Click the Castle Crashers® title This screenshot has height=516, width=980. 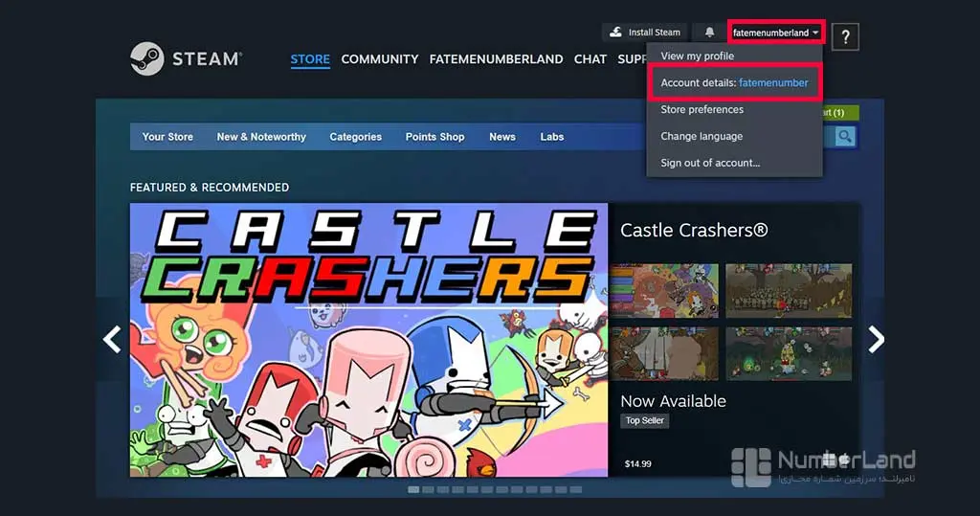coord(694,230)
